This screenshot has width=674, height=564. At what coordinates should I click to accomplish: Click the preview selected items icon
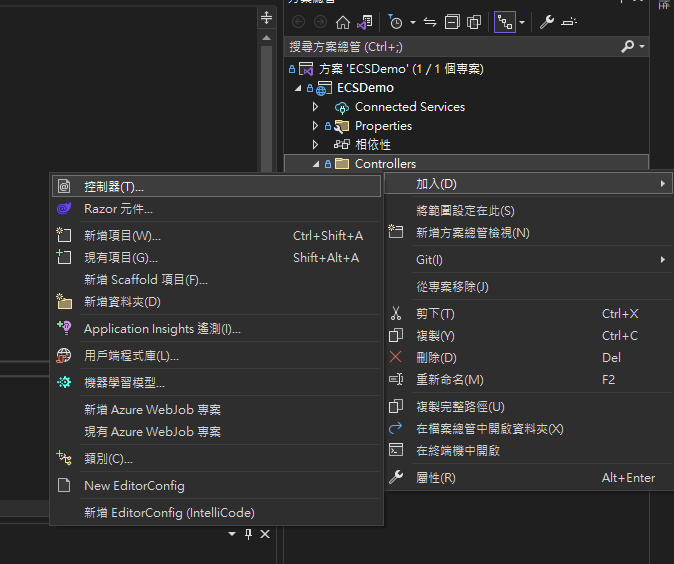pos(569,22)
